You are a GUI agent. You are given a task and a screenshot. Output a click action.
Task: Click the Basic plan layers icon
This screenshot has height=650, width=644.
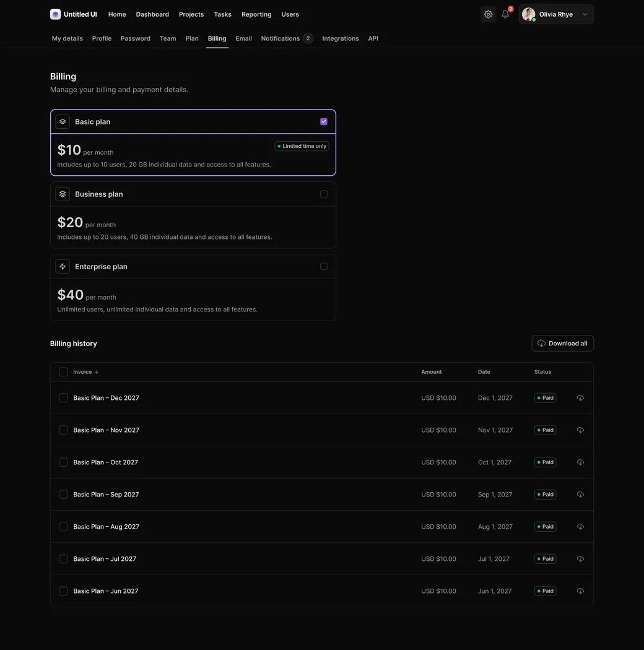pyautogui.click(x=63, y=121)
